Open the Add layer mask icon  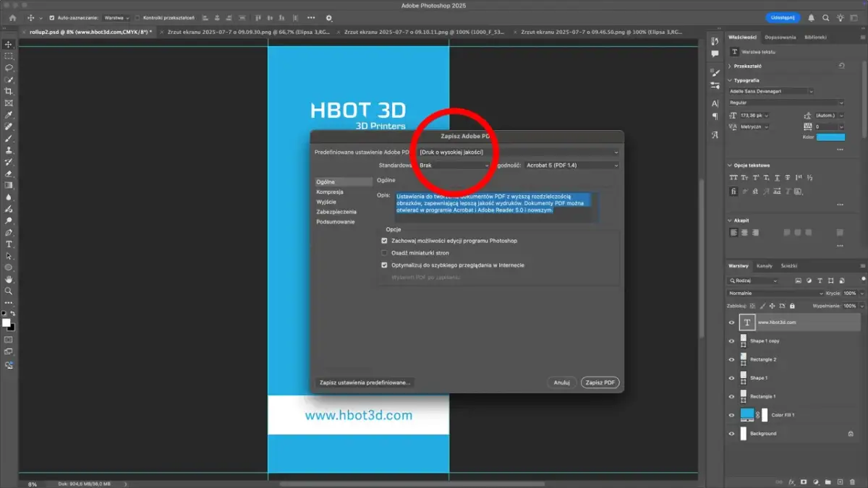[x=804, y=481]
